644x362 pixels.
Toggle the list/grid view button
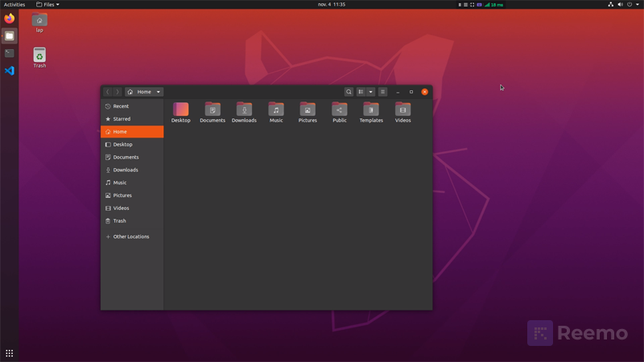361,92
